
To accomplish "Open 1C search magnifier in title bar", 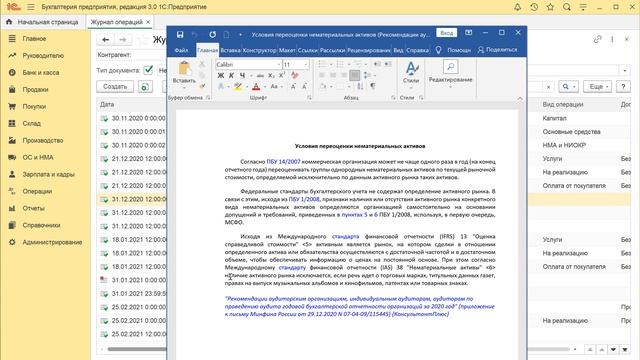I will (567, 7).
